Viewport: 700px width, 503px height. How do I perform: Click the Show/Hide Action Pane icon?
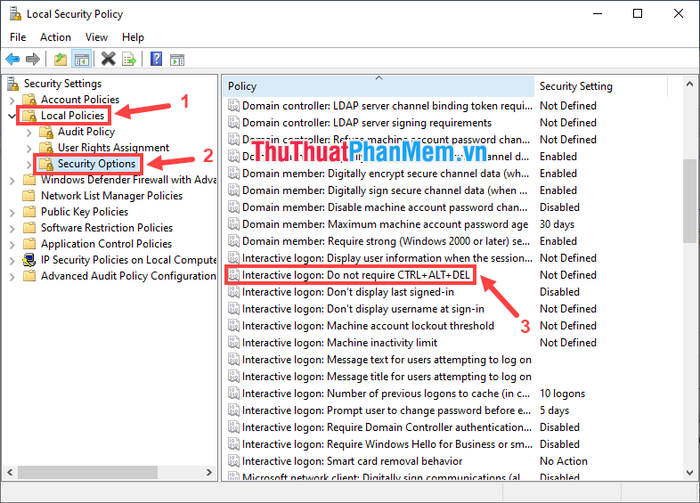point(178,59)
